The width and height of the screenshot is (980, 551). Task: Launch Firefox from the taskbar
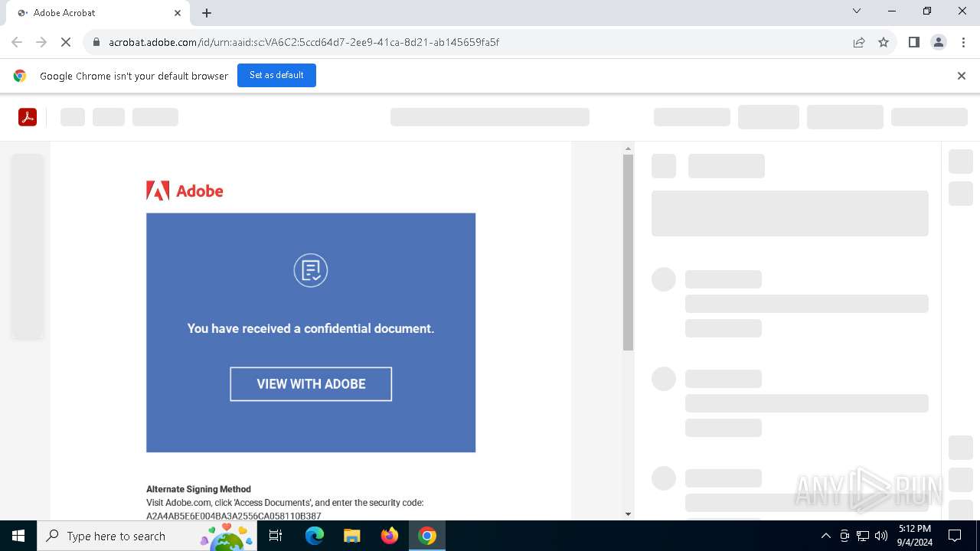[389, 536]
